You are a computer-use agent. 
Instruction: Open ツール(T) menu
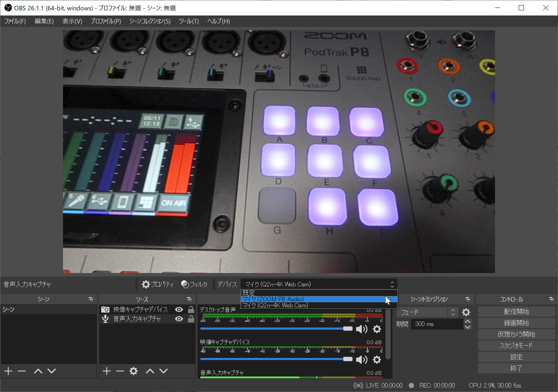click(189, 21)
